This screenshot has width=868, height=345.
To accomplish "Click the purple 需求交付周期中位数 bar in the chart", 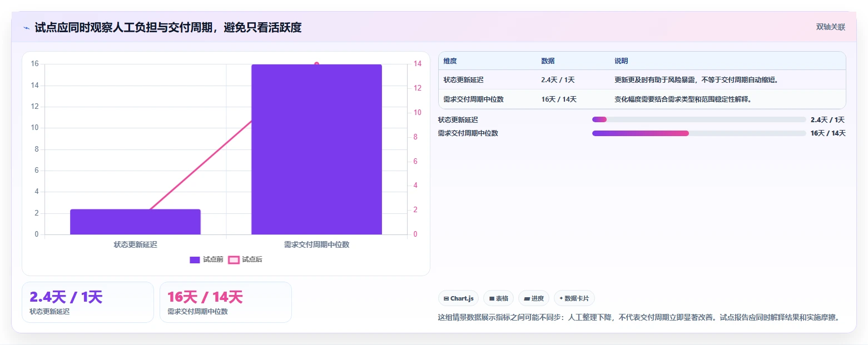I will click(x=316, y=149).
